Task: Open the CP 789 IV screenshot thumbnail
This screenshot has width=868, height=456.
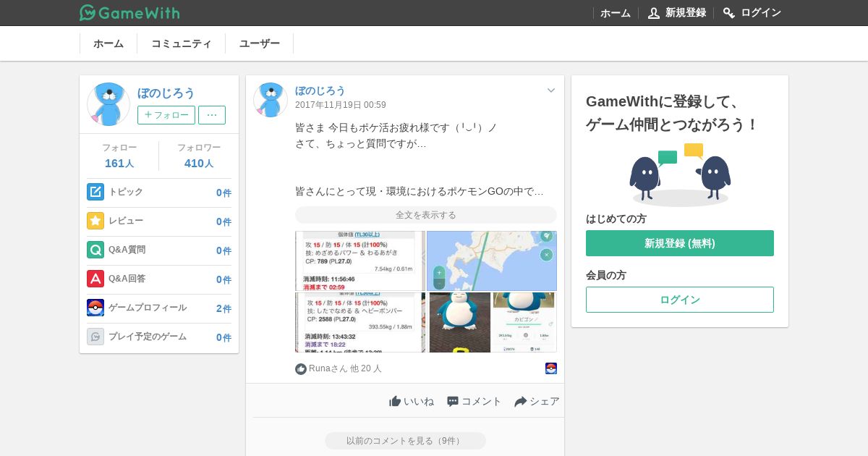Action: click(360, 261)
